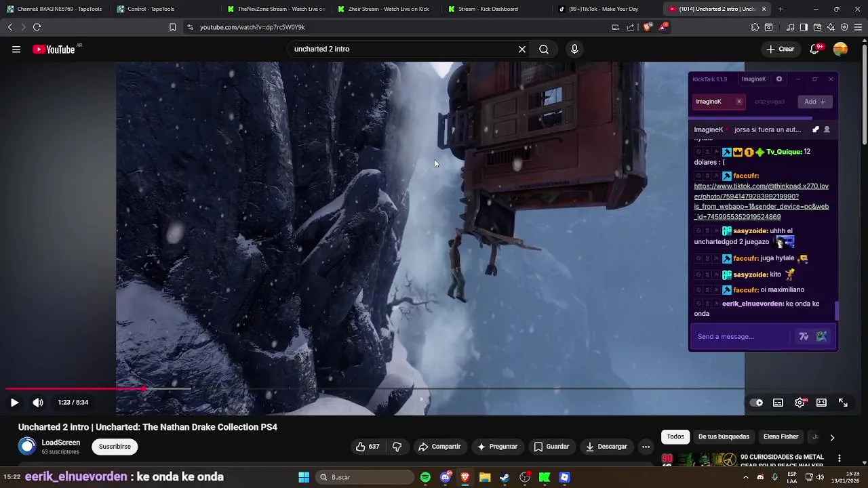
Task: Switch to the crazyniga3 chatroom in KickTalk
Action: (x=769, y=102)
